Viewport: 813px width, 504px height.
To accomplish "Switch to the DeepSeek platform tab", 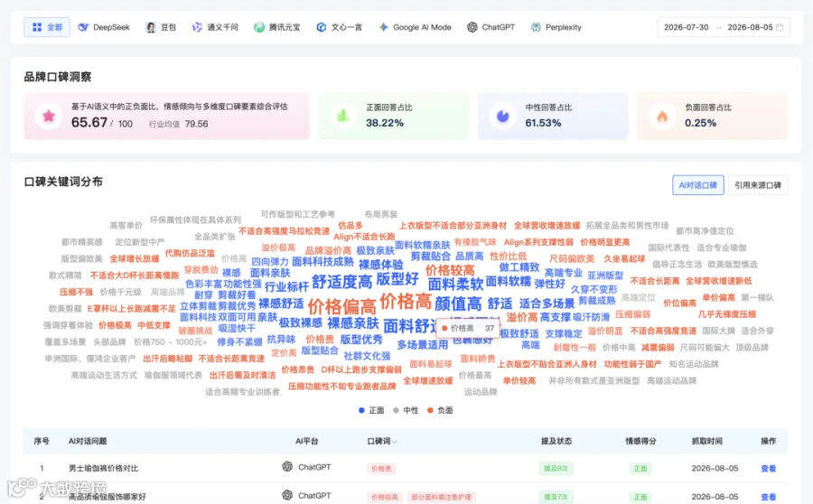I will tap(104, 27).
